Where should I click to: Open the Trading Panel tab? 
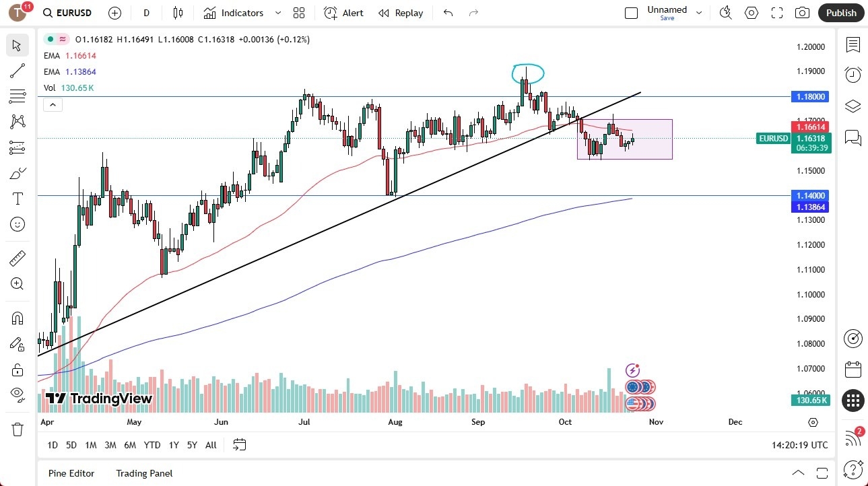(x=143, y=473)
